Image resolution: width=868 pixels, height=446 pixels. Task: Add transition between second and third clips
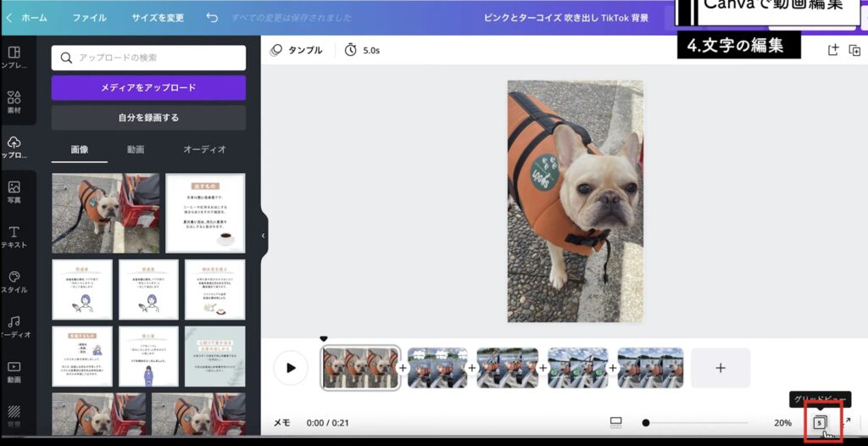click(x=472, y=368)
